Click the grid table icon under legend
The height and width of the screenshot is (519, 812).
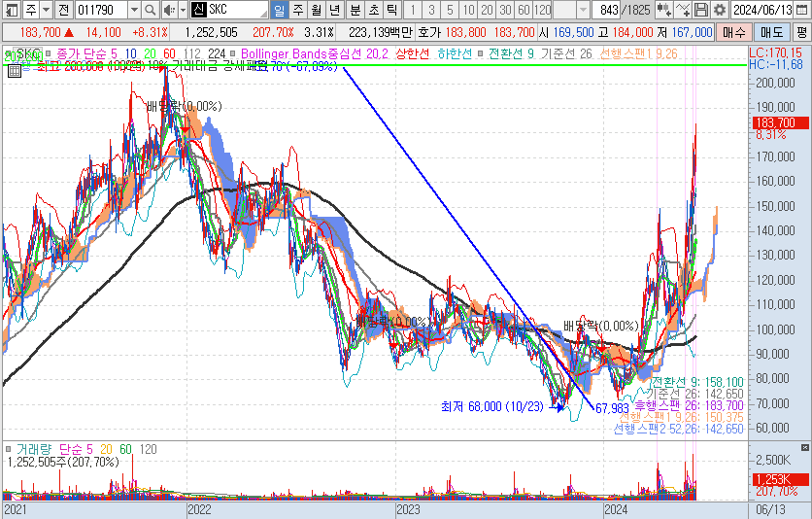pyautogui.click(x=14, y=70)
